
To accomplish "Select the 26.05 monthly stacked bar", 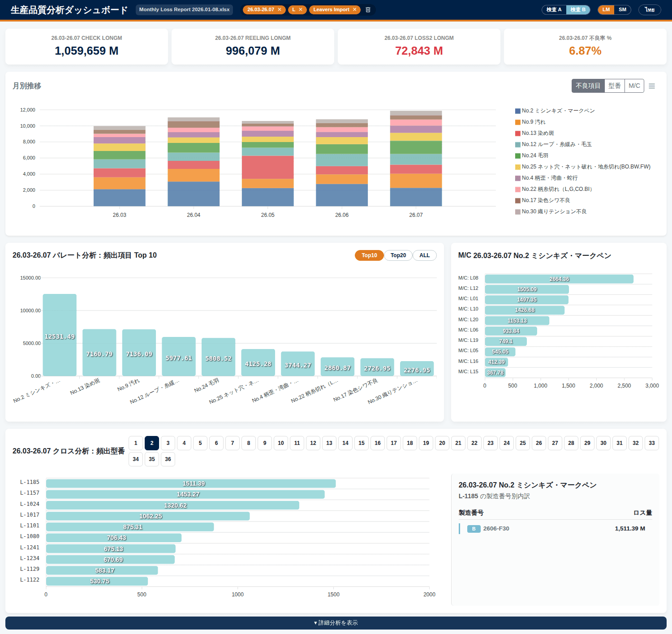I will point(268,164).
